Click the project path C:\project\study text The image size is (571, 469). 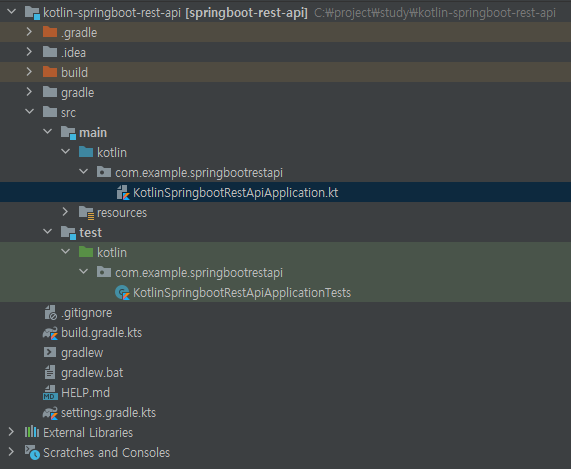435,13
